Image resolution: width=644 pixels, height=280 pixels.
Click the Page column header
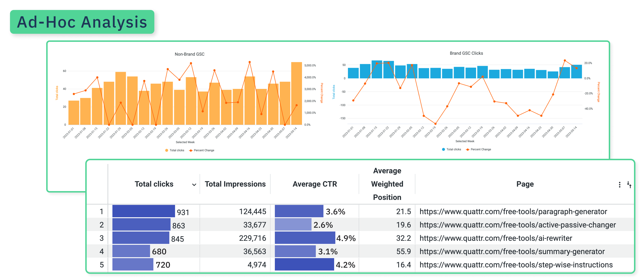[x=525, y=184]
